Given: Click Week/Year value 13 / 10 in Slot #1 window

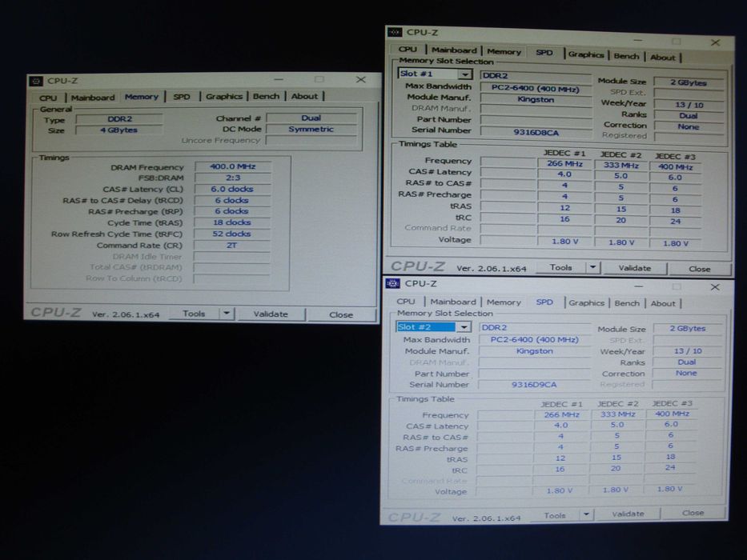Looking at the screenshot, I should coord(689,105).
